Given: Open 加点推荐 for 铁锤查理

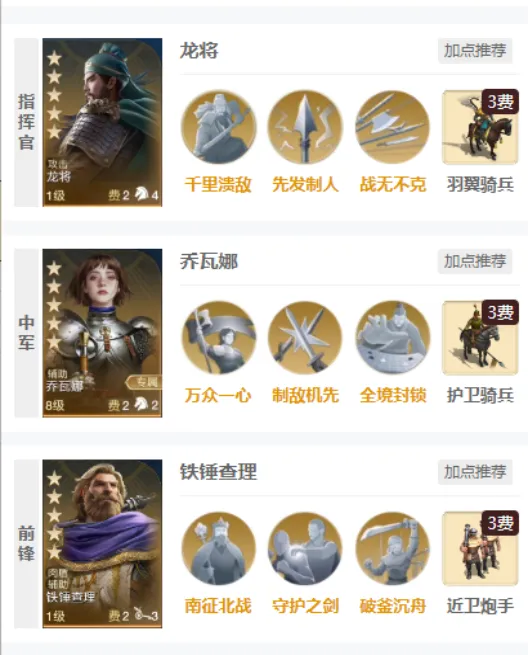Looking at the screenshot, I should 475,472.
